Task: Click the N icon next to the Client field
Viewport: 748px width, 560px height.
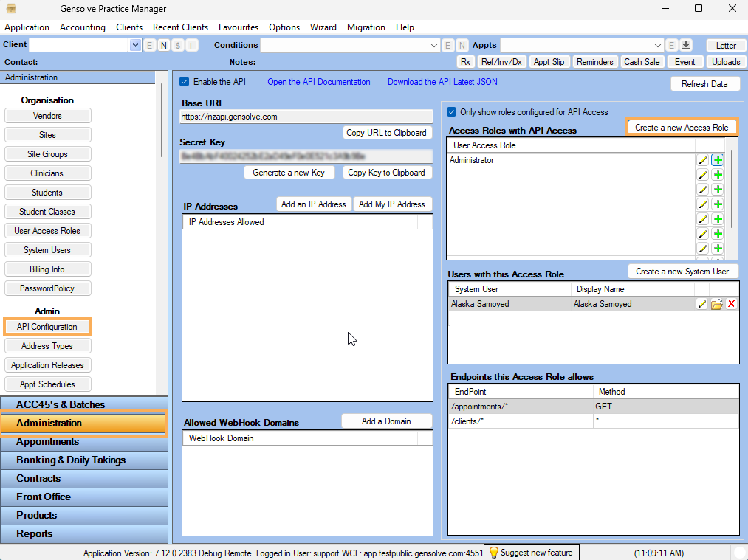Action: [162, 44]
